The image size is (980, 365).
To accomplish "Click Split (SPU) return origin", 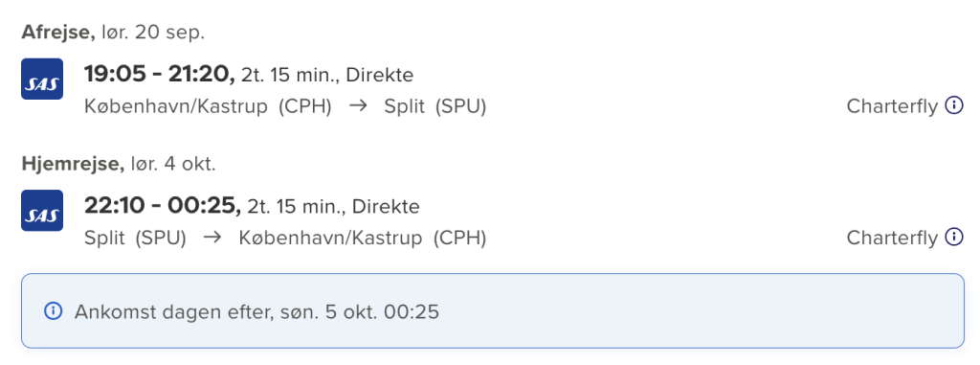I will click(135, 239).
